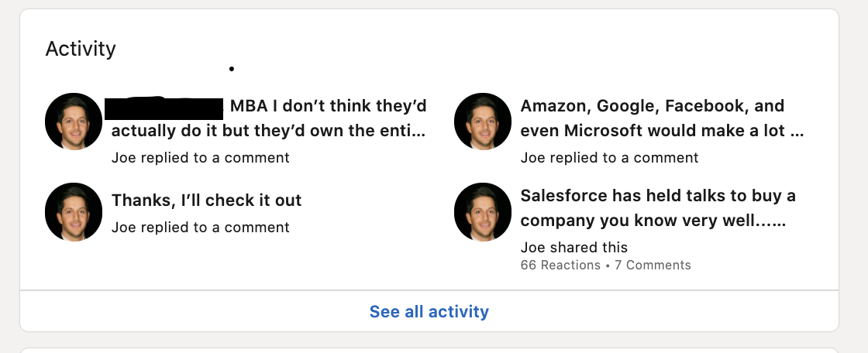Click "Joe replied to a comment" under MBA comment
Screen dimensions: 868x353
coord(200,158)
